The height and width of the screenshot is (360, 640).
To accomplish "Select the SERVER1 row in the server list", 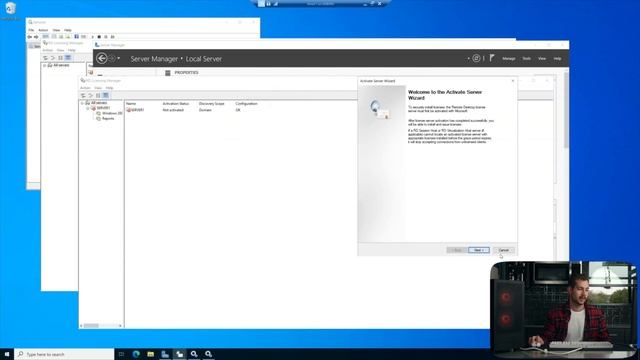I will pos(138,110).
